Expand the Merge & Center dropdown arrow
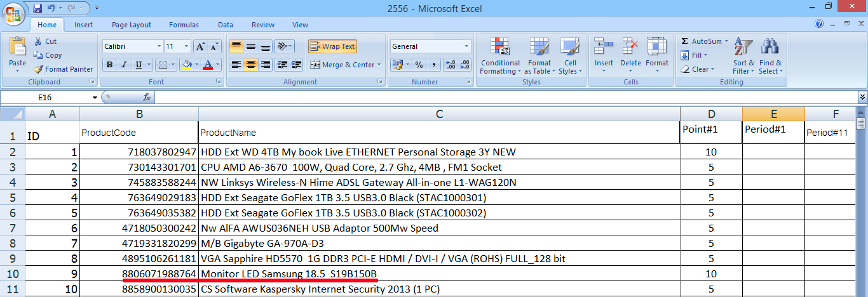 coord(379,65)
